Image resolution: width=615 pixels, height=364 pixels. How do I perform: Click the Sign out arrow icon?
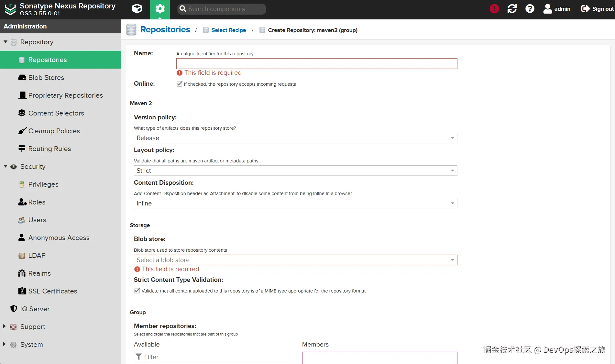pyautogui.click(x=586, y=9)
